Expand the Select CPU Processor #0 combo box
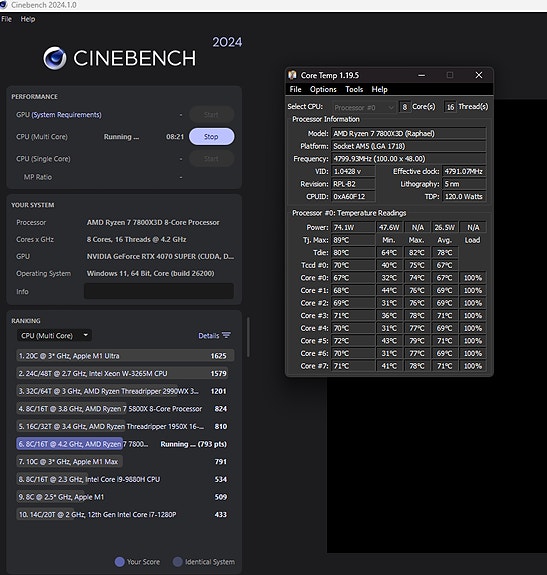The height and width of the screenshot is (575, 547). (x=364, y=107)
